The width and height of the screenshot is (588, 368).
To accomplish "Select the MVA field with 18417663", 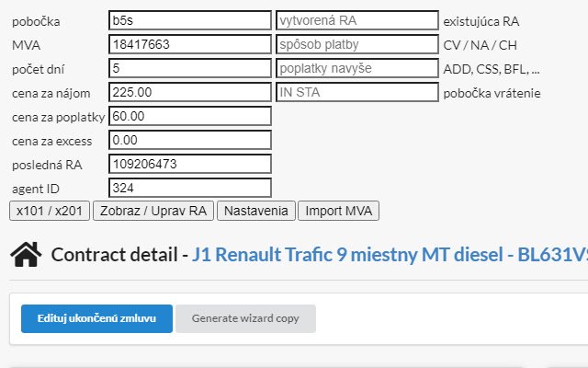I will tap(190, 44).
